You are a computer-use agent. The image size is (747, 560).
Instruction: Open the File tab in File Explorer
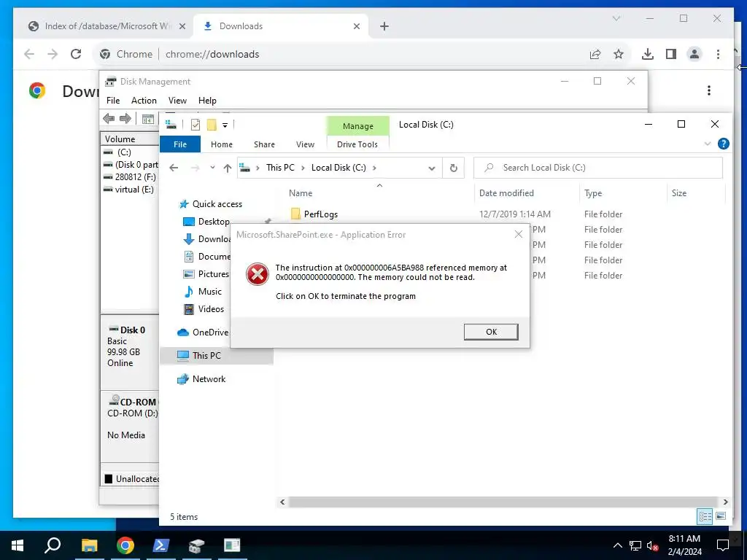tap(180, 144)
